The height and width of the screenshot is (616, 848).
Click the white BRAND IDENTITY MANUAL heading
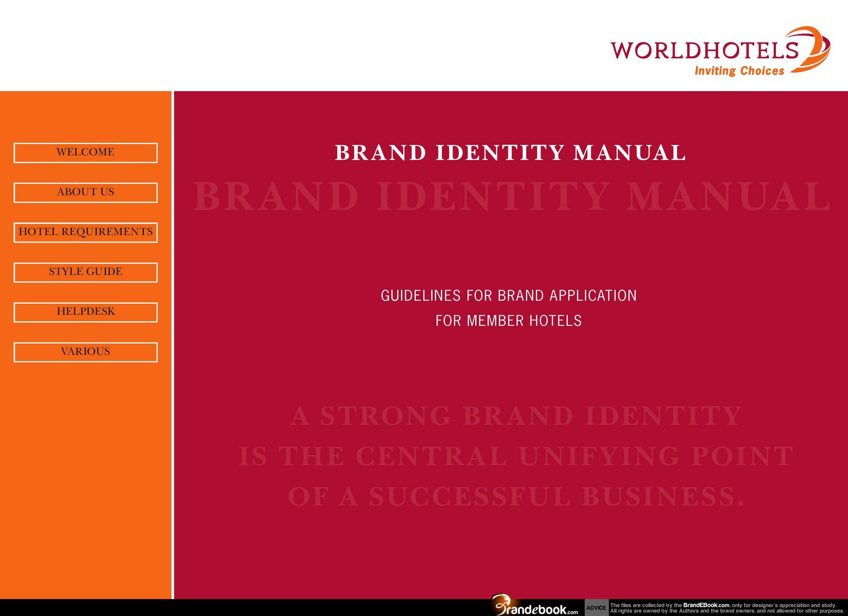pos(510,153)
